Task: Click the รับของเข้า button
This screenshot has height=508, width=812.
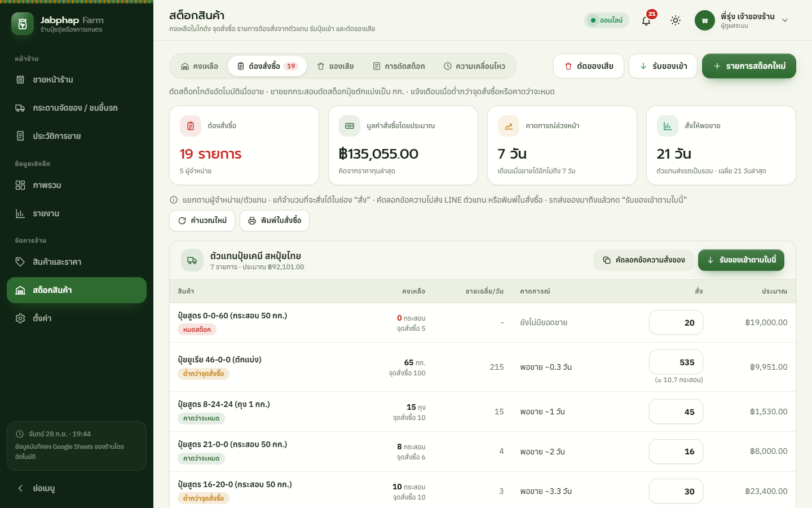Action: 663,66
